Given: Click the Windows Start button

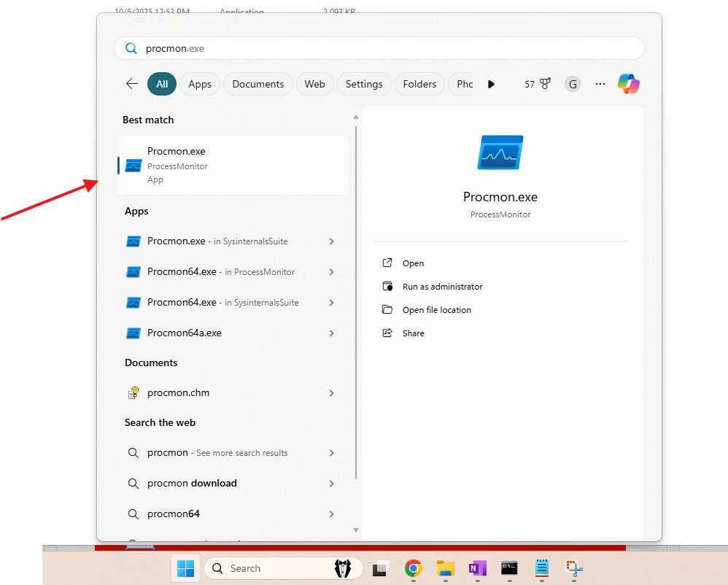Looking at the screenshot, I should pyautogui.click(x=186, y=568).
